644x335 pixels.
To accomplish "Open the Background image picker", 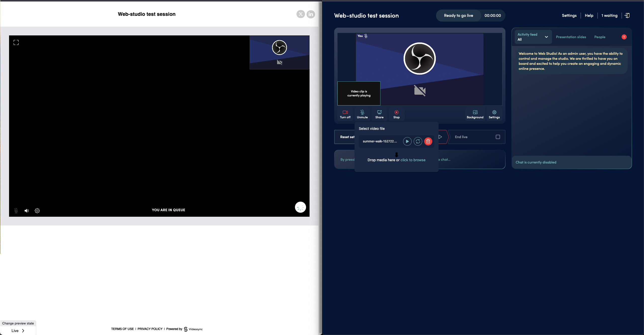I will [x=475, y=114].
